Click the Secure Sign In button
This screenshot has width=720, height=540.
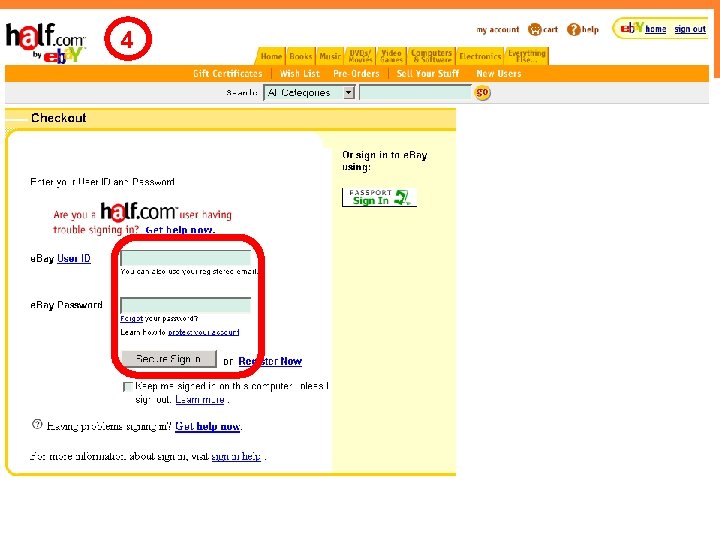click(169, 359)
